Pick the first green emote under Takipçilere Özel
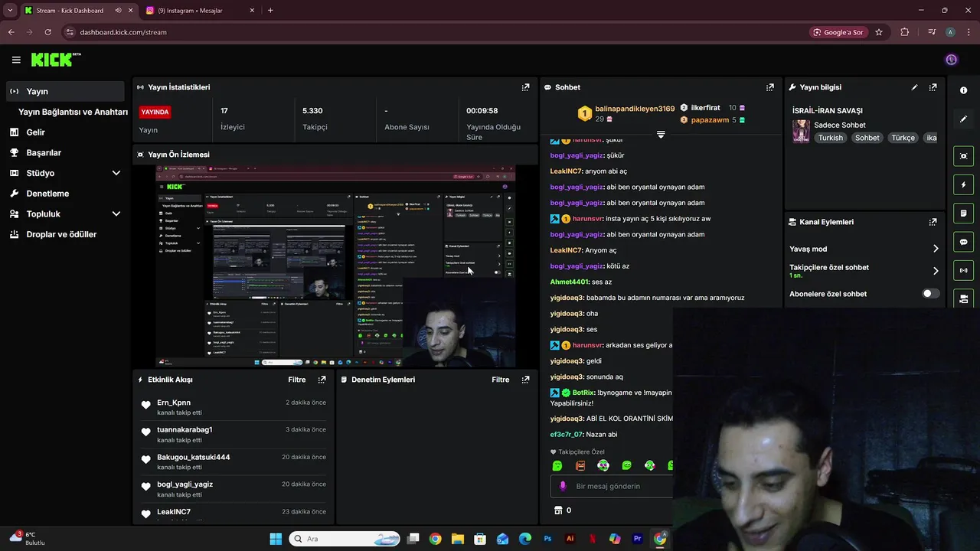The width and height of the screenshot is (980, 551). pyautogui.click(x=557, y=465)
